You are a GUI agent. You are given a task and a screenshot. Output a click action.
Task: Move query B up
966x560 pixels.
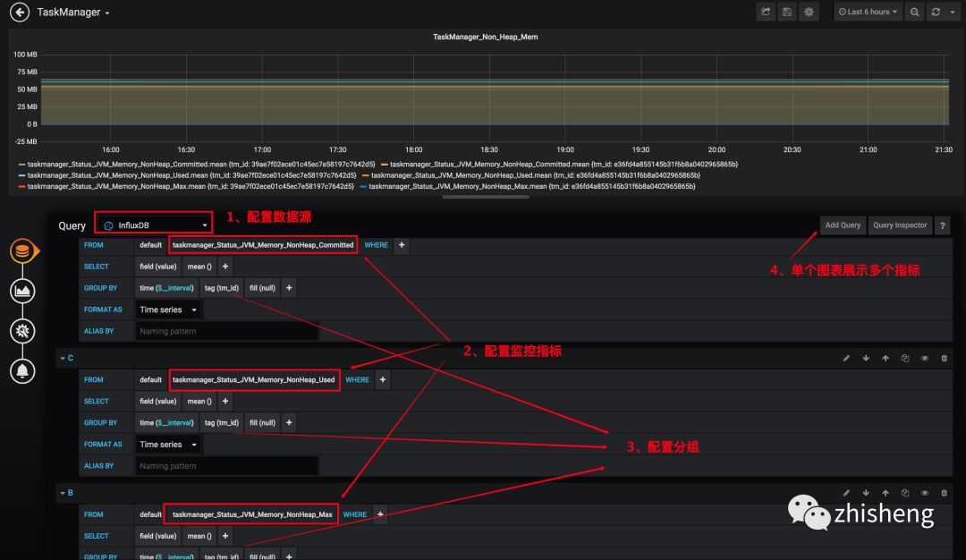coord(885,493)
